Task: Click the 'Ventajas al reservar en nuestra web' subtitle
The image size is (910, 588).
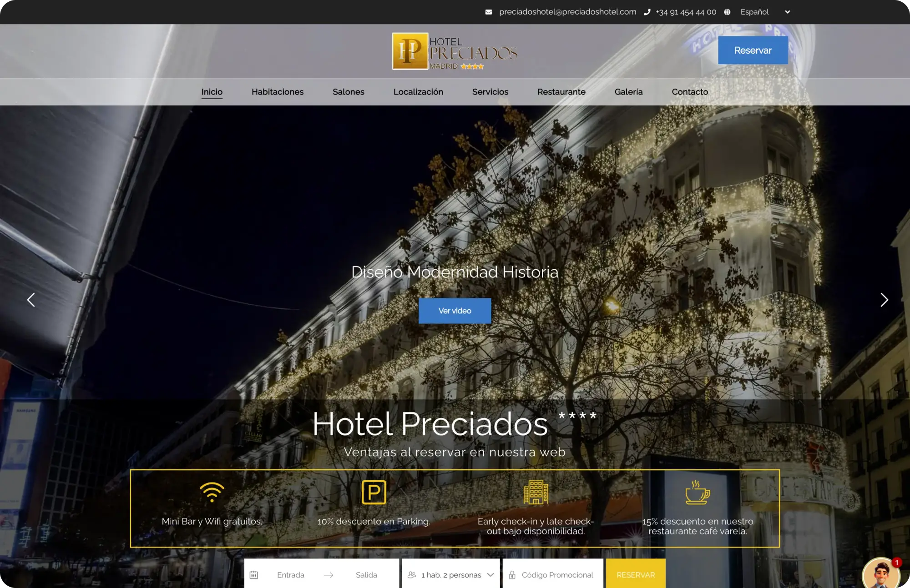Action: [455, 452]
